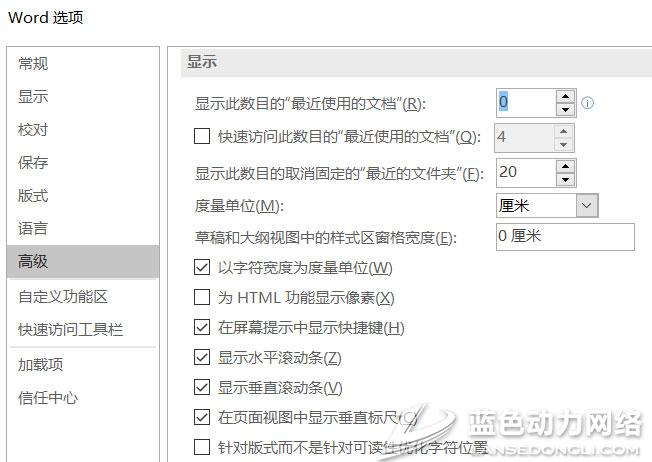Open the 度量单位 dropdown showing 厘米
Viewport: 652px width, 462px height.
pyautogui.click(x=547, y=205)
